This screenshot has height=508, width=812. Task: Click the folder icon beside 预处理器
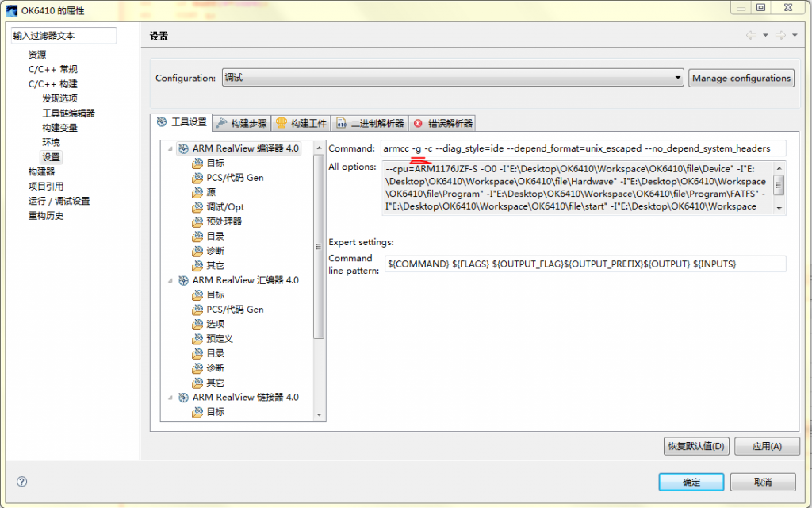click(x=197, y=222)
